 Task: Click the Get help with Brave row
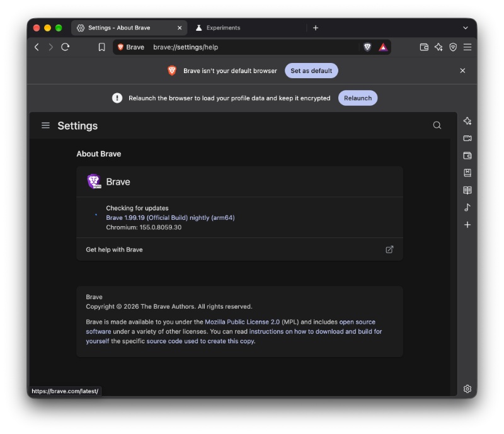239,249
